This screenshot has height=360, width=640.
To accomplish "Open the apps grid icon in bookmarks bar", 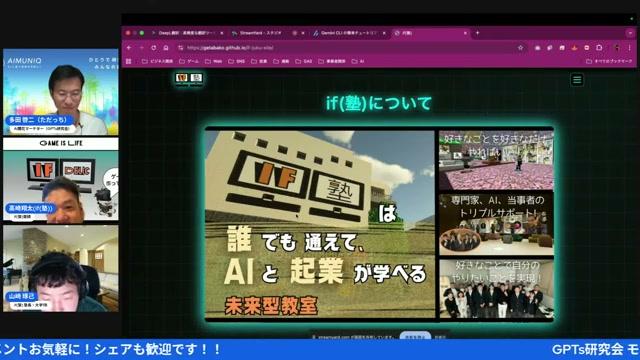I will 129,61.
